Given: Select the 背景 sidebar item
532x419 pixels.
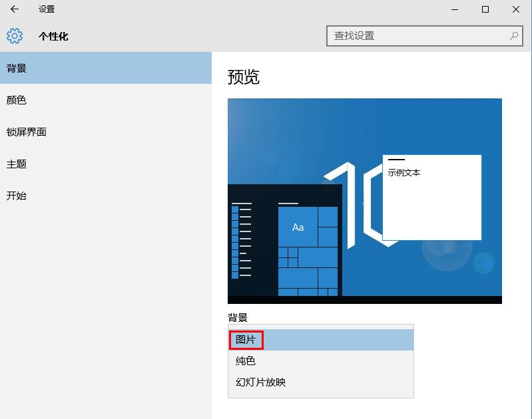Looking at the screenshot, I should point(106,68).
